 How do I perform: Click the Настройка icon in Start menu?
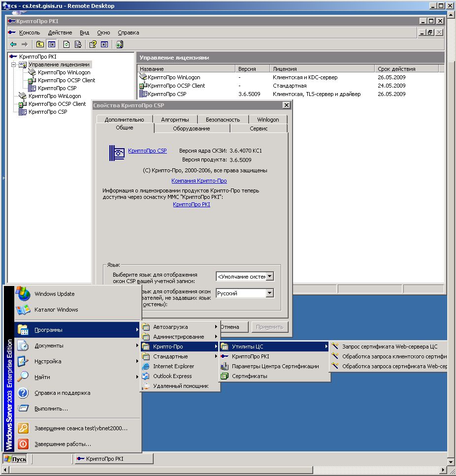point(23,361)
